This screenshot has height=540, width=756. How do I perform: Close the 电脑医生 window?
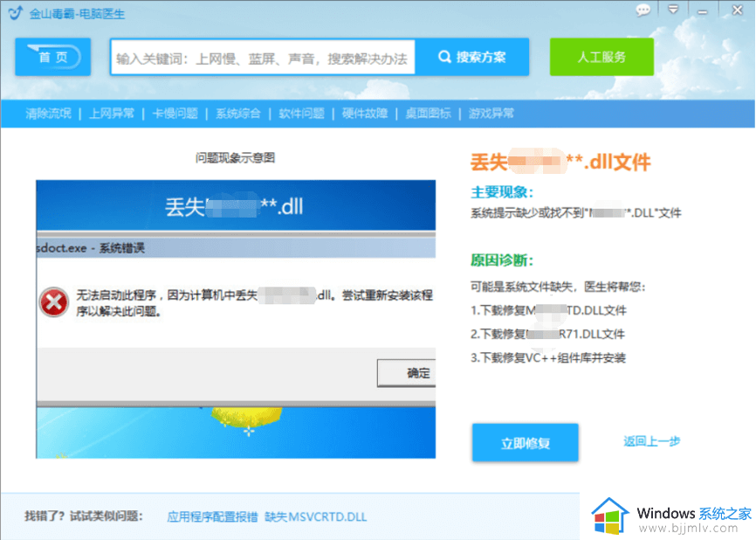[737, 10]
